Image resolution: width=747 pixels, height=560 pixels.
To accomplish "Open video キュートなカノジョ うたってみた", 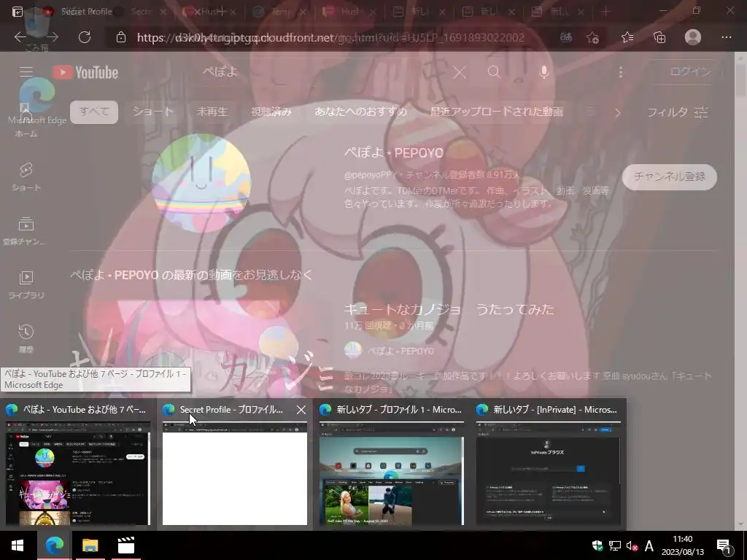I will click(x=449, y=309).
